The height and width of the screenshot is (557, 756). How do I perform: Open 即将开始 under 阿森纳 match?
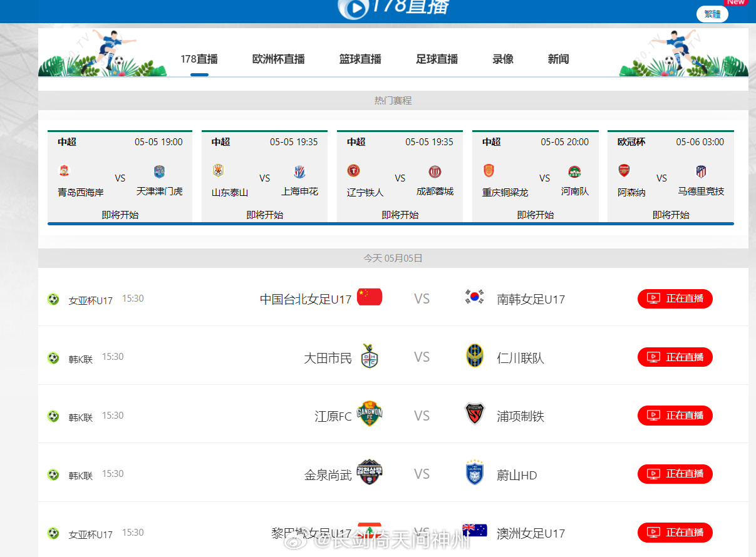(670, 215)
